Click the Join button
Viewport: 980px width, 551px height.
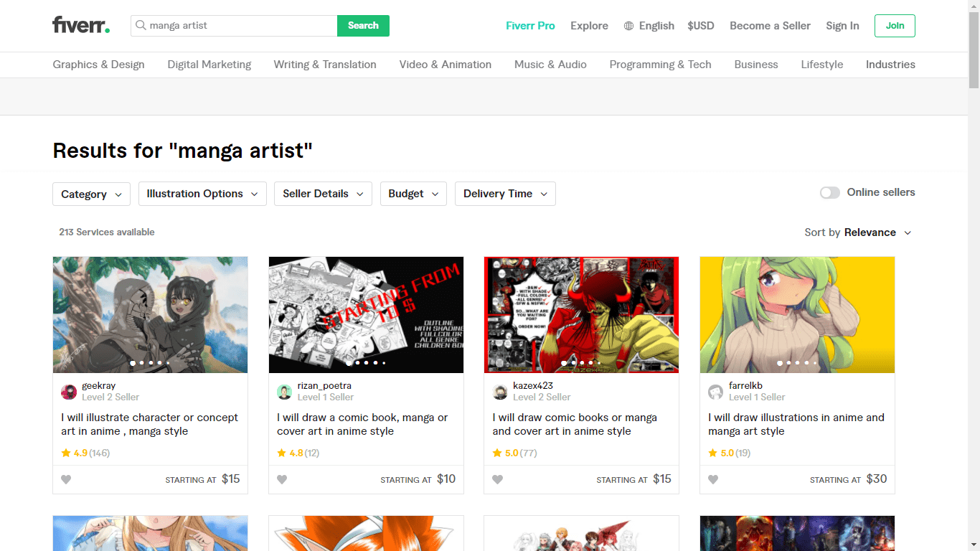(895, 26)
